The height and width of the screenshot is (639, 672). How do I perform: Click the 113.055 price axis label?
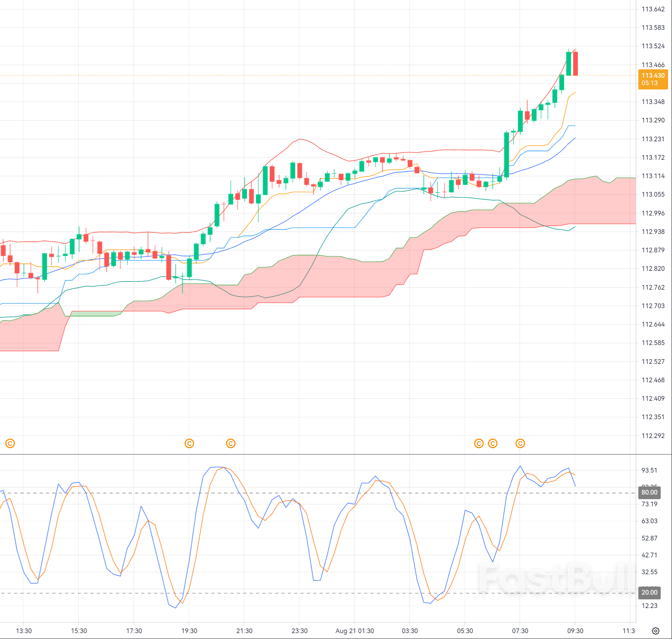tap(653, 194)
